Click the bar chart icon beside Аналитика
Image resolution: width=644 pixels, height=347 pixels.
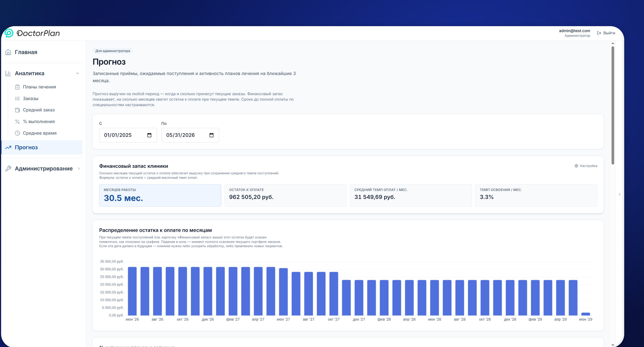[8, 73]
